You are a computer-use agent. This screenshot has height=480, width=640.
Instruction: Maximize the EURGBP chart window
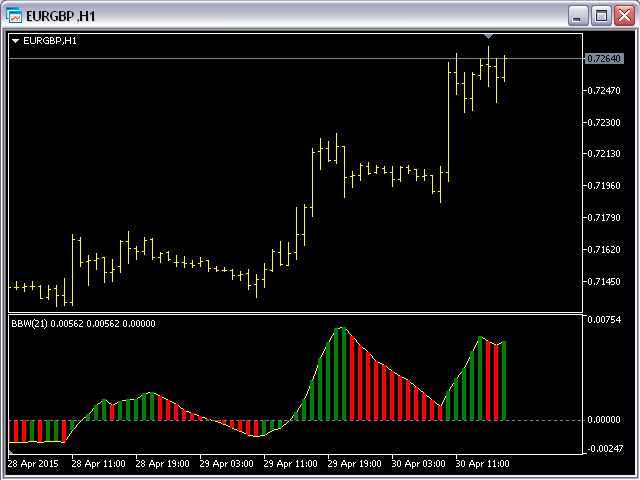pyautogui.click(x=601, y=15)
